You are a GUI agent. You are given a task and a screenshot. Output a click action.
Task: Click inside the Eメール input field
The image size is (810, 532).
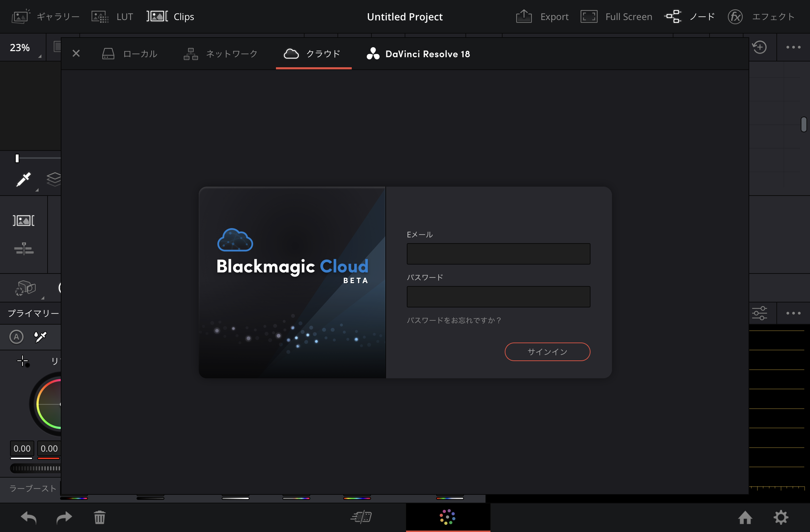498,254
